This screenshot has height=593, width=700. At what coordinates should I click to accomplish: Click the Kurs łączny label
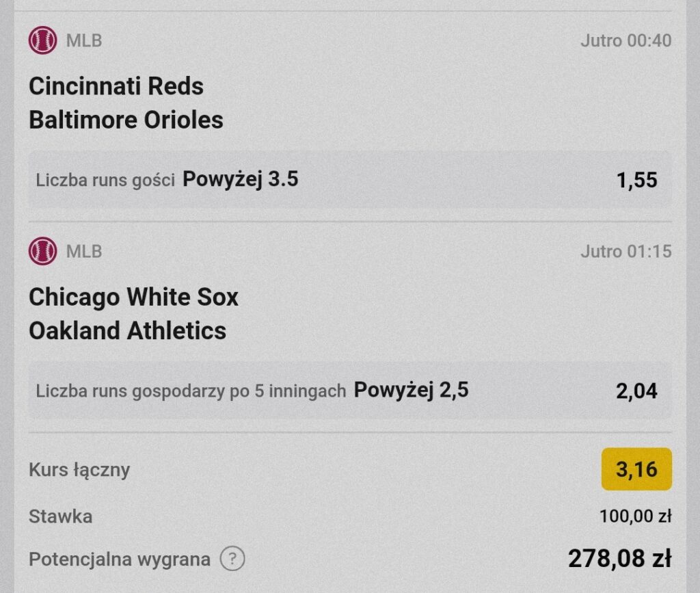(79, 470)
